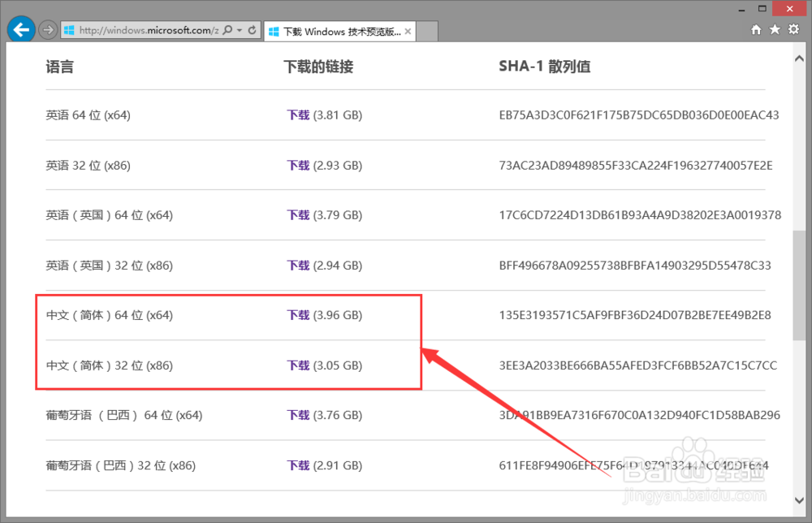The image size is (812, 523).
Task: Click the search magnifier icon in address bar
Action: [x=227, y=30]
